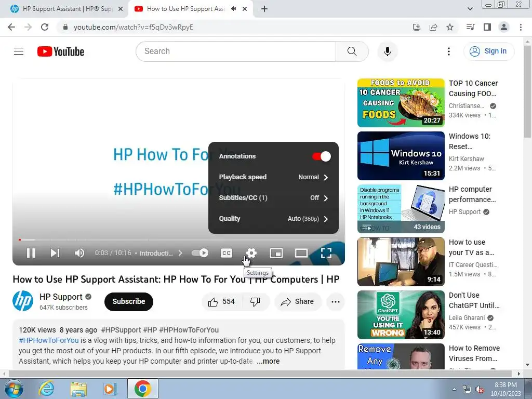532x399 pixels.
Task: Go to YouTube home via logo
Action: 61,51
